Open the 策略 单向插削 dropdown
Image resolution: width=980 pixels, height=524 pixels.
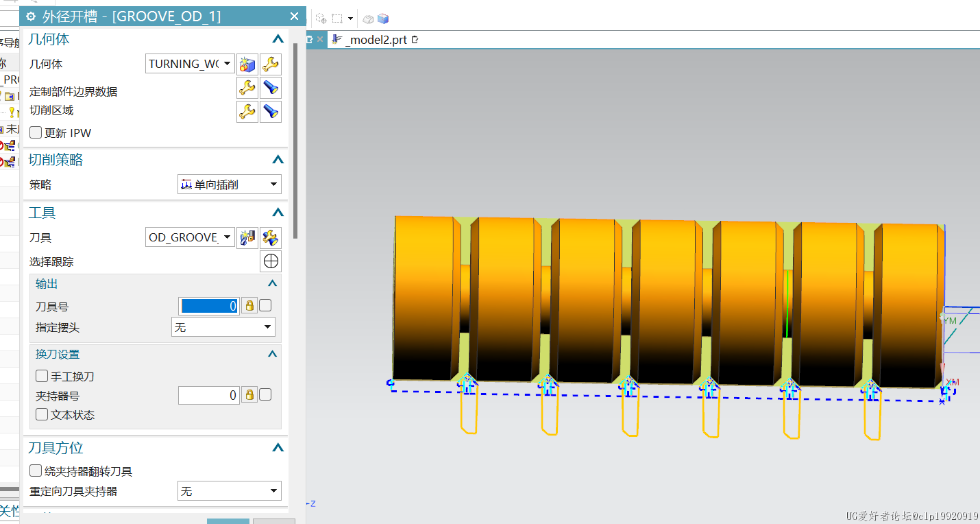(x=230, y=184)
